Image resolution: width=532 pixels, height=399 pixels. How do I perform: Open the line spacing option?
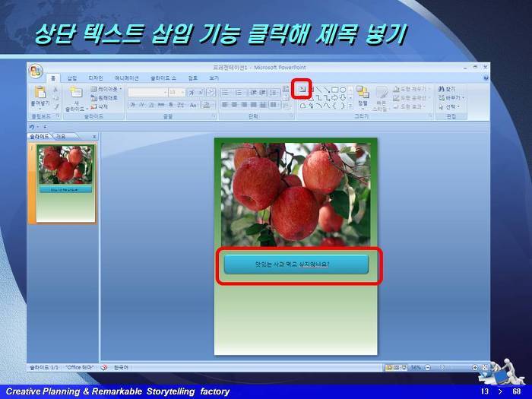(274, 92)
